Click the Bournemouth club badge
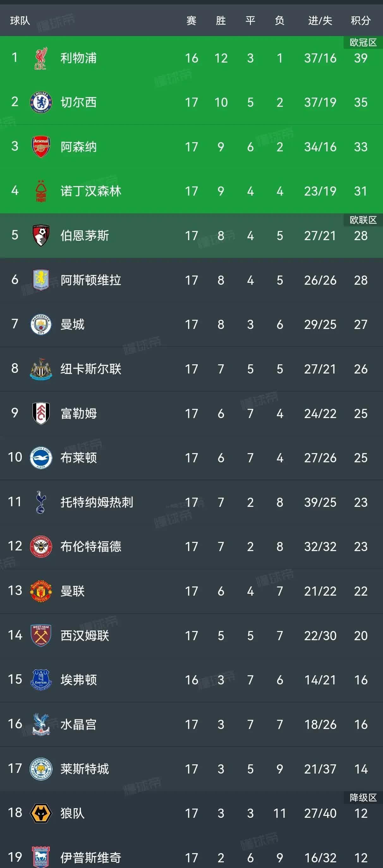The width and height of the screenshot is (383, 868). click(x=40, y=236)
